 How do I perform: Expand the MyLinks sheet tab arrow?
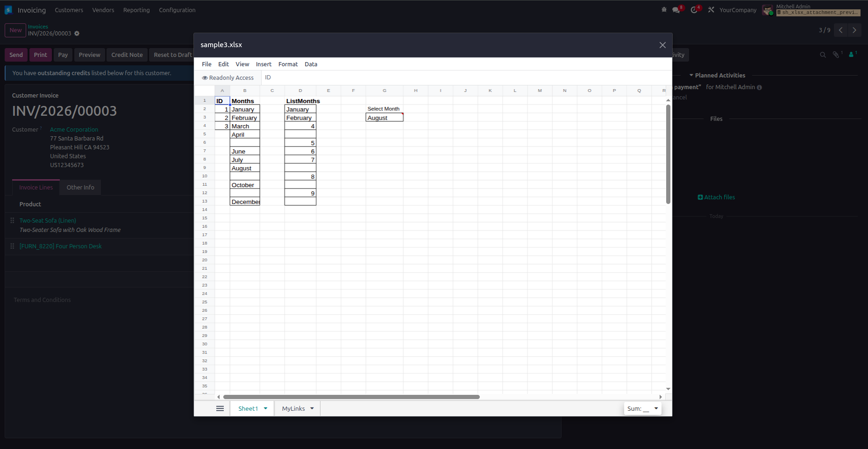click(312, 408)
